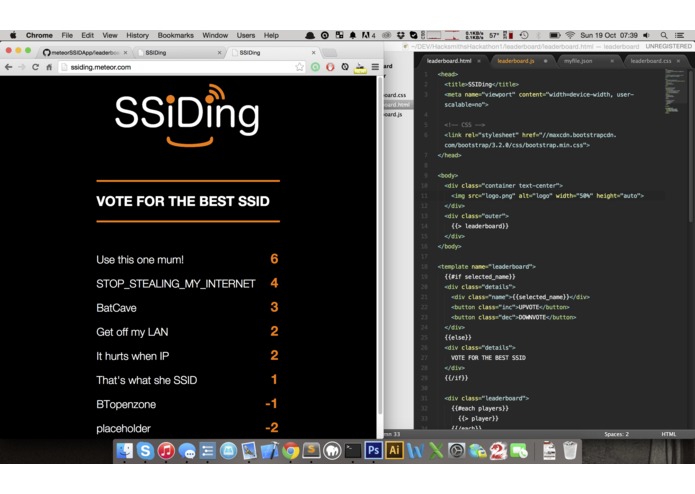Image resolution: width=695 pixels, height=494 pixels.
Task: Open Sublime Text from the dock
Action: pyautogui.click(x=311, y=451)
